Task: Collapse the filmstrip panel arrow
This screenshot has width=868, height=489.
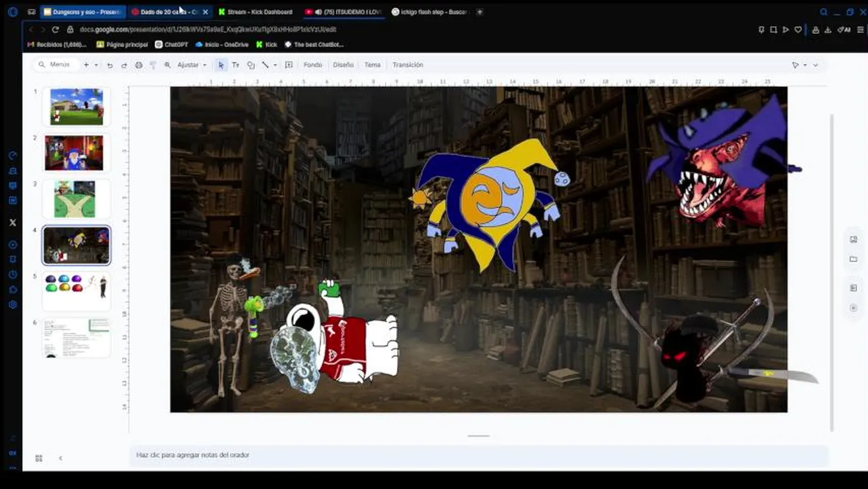Action: pyautogui.click(x=60, y=458)
